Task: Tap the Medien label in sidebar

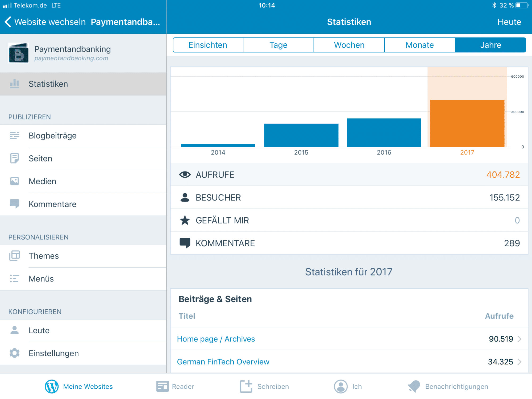Action: tap(43, 181)
